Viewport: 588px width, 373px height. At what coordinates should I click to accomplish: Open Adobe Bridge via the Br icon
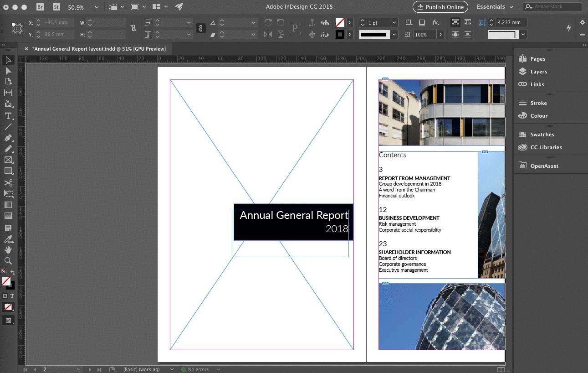point(41,7)
